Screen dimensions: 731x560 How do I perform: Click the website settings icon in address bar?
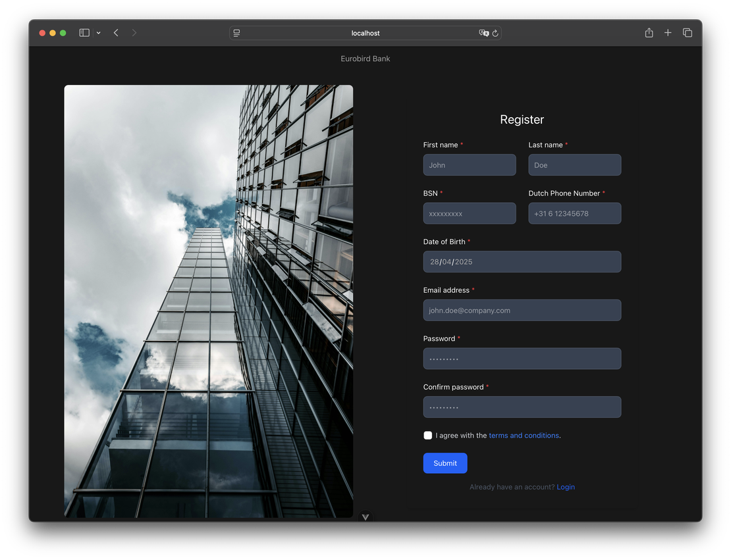click(236, 32)
